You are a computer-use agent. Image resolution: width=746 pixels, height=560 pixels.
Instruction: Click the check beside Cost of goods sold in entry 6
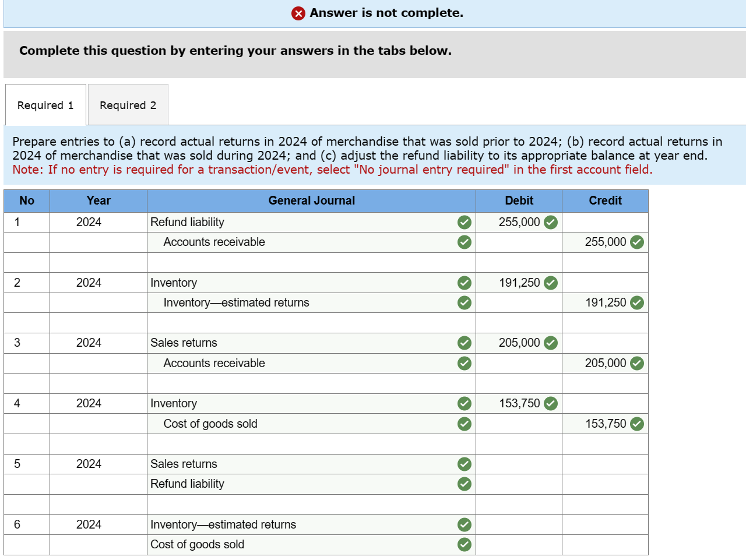pyautogui.click(x=465, y=544)
